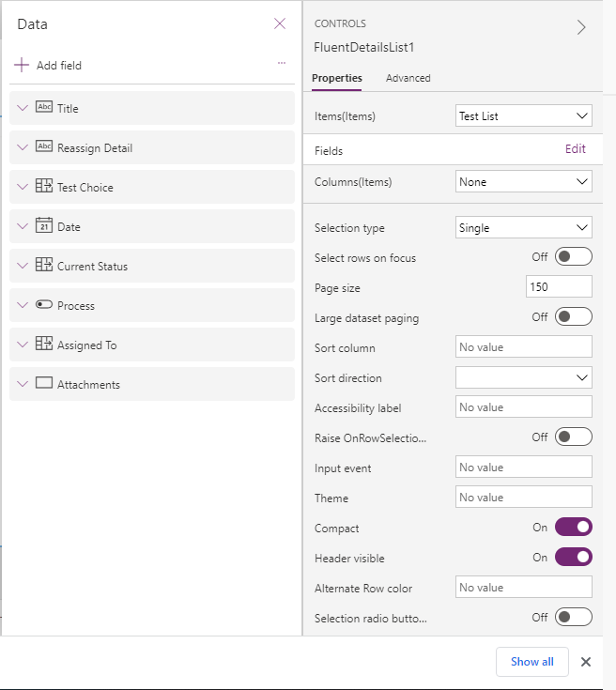Click the Attachments field rectangle icon
This screenshot has width=616, height=690.
click(44, 384)
